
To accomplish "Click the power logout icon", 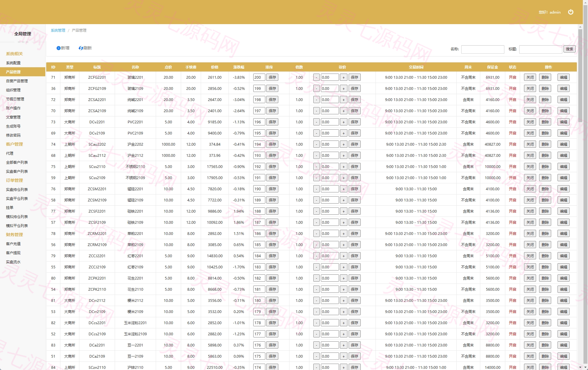I will [x=570, y=12].
